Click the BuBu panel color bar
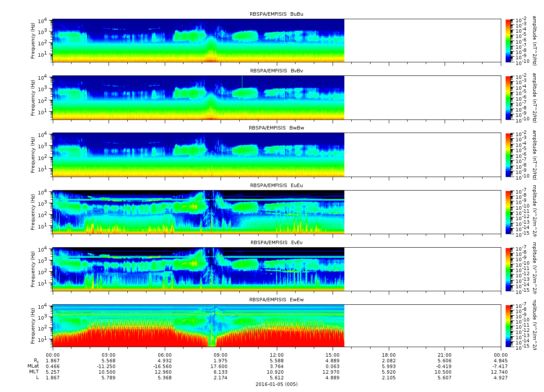The width and height of the screenshot is (544, 392). tap(508, 40)
